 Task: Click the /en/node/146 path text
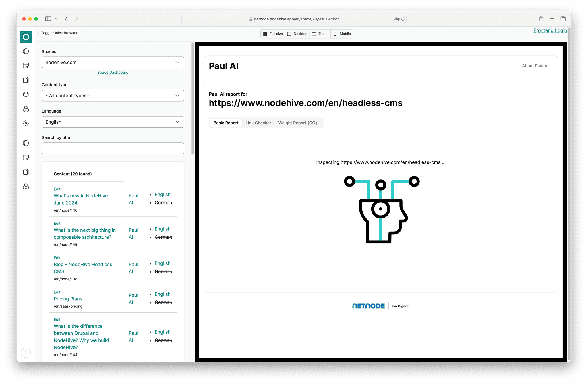tap(65, 210)
